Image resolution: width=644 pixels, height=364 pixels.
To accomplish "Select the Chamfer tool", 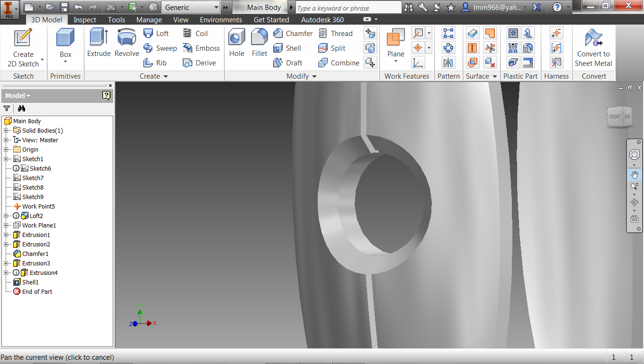I will point(293,33).
